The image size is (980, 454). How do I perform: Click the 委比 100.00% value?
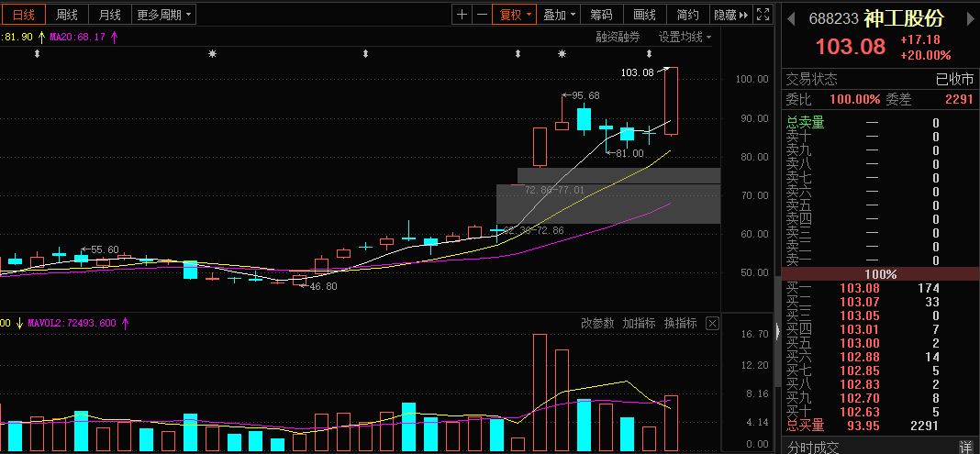pos(855,99)
